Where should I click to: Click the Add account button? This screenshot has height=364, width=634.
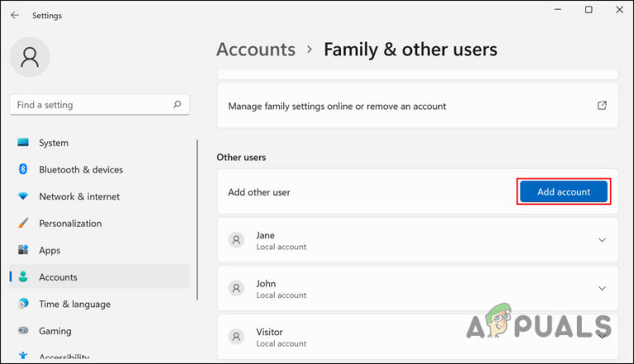coord(564,191)
